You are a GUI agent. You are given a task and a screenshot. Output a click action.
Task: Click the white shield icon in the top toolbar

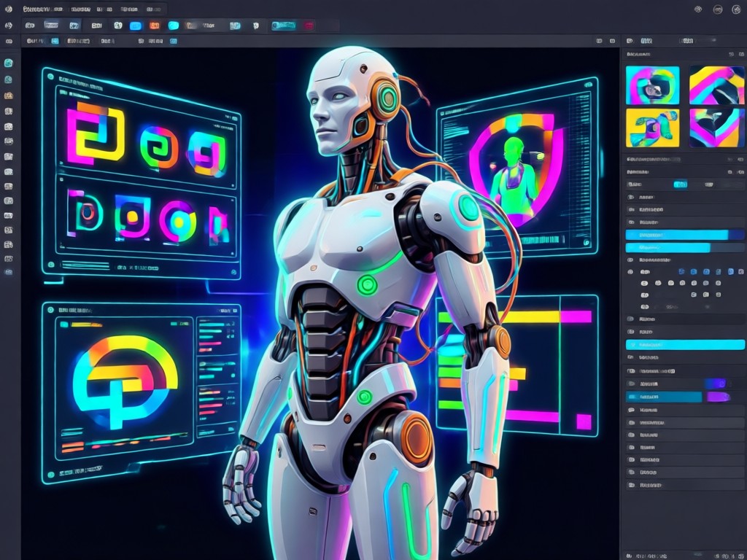[x=256, y=26]
